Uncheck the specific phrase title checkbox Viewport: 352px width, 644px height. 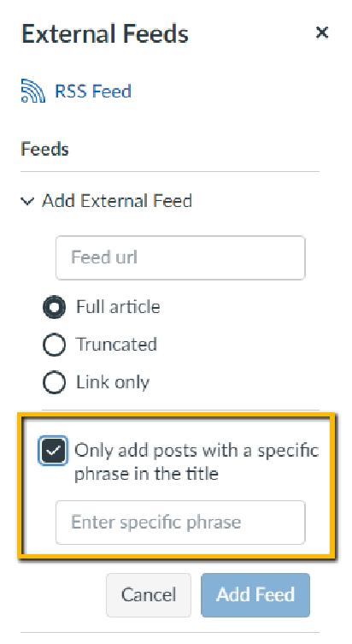pos(53,451)
